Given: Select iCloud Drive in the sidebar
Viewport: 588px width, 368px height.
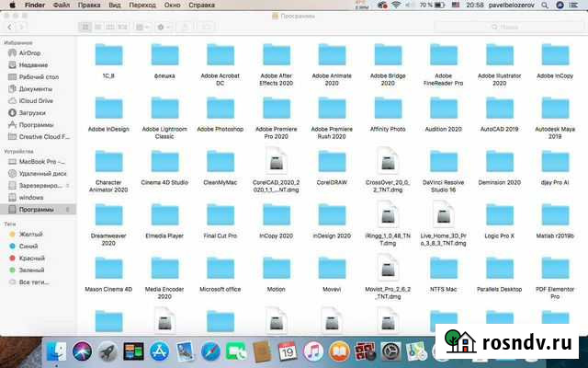Looking at the screenshot, I should click(37, 101).
